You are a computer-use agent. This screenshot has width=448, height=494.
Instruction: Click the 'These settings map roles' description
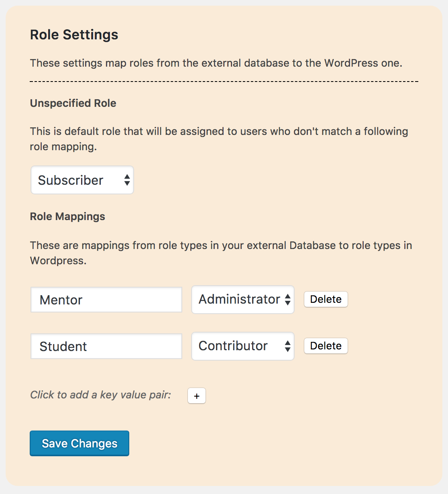(216, 63)
